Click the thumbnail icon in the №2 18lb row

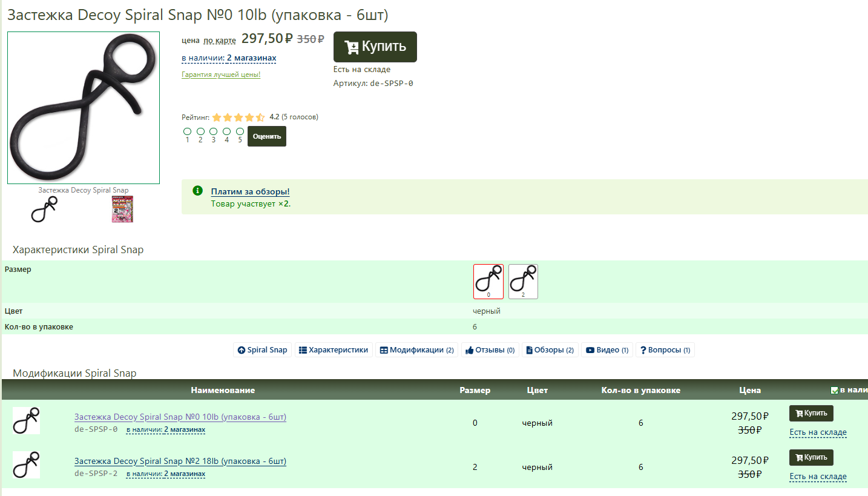pos(26,465)
